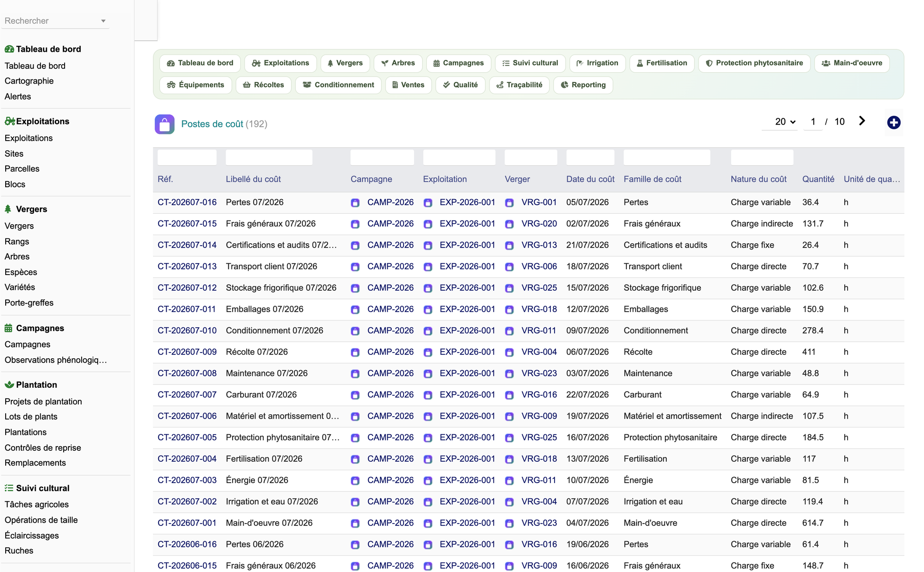Click the add new cost item plus icon
924x572 pixels.
tap(894, 123)
